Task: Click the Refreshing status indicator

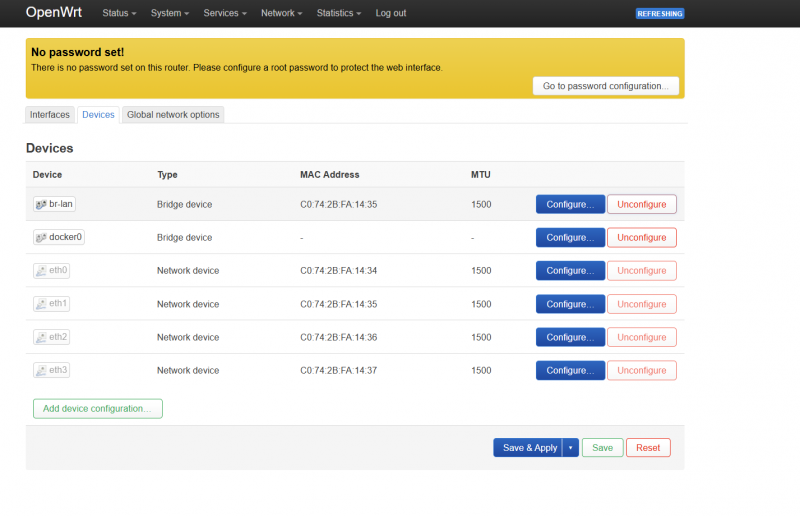Action: tap(659, 13)
